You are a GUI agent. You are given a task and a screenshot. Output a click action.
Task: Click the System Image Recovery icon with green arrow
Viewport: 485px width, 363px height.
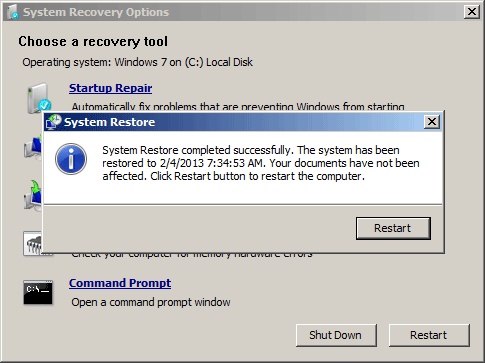pyautogui.click(x=33, y=196)
